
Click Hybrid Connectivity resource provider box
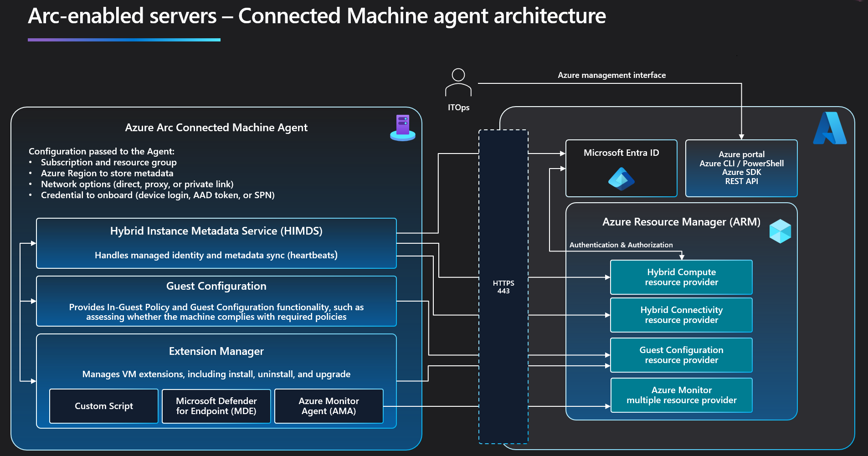(x=681, y=315)
